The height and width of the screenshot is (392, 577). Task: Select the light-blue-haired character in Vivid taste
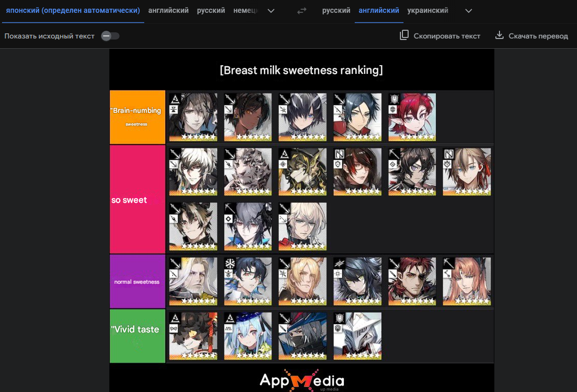(247, 336)
